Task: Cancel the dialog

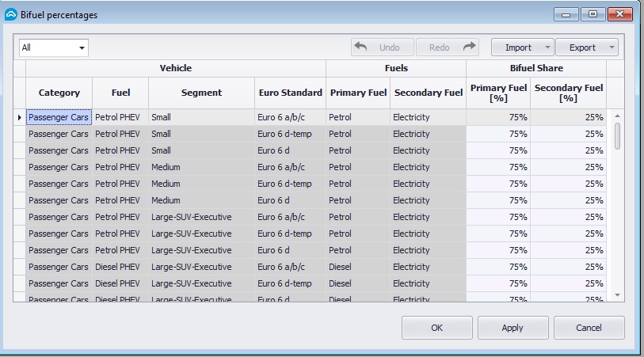Action: 589,328
